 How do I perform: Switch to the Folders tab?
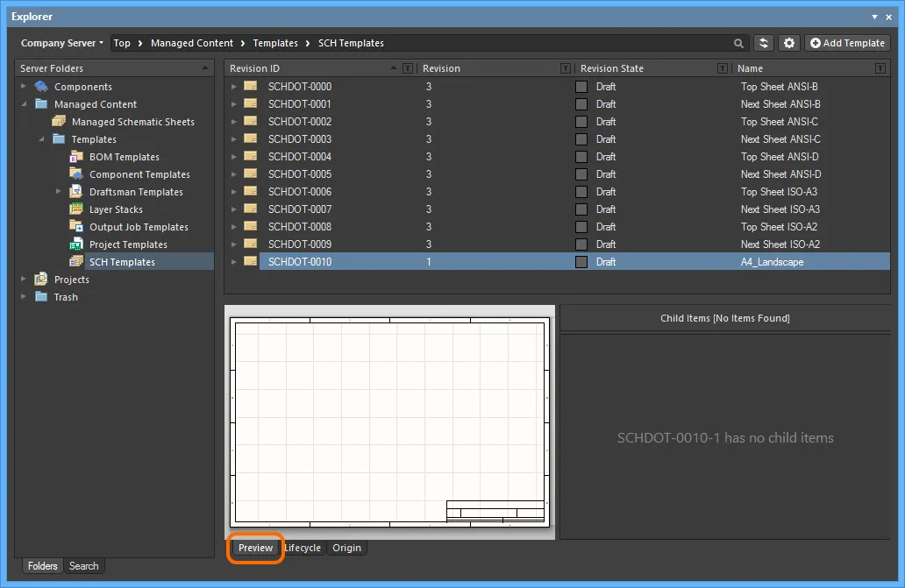pos(43,566)
